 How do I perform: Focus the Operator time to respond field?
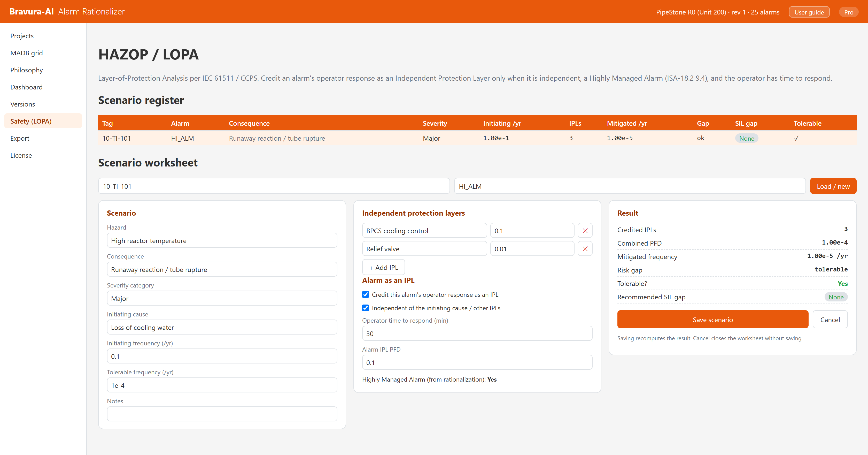477,333
